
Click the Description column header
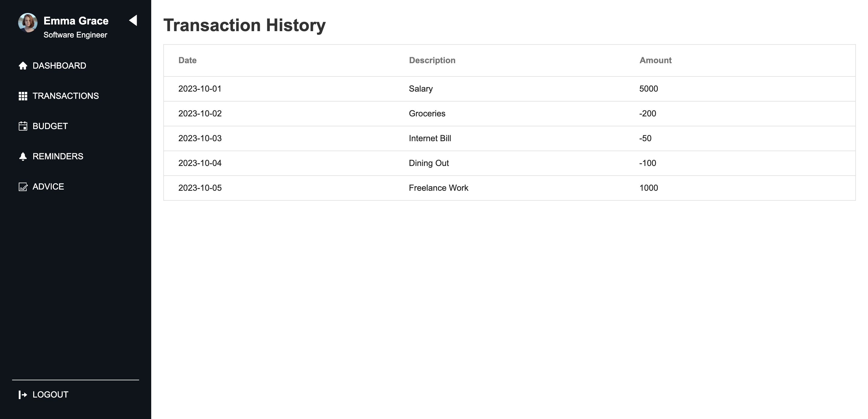pos(432,60)
